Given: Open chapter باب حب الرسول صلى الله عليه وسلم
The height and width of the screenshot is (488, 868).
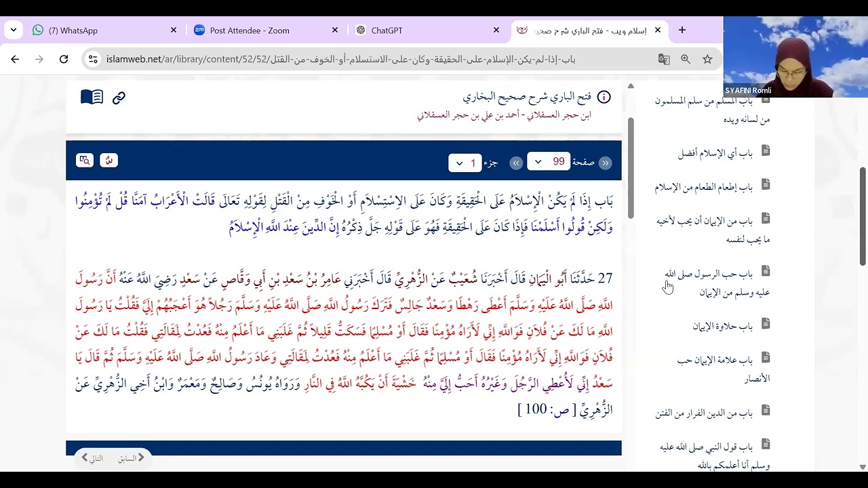Looking at the screenshot, I should click(x=717, y=283).
